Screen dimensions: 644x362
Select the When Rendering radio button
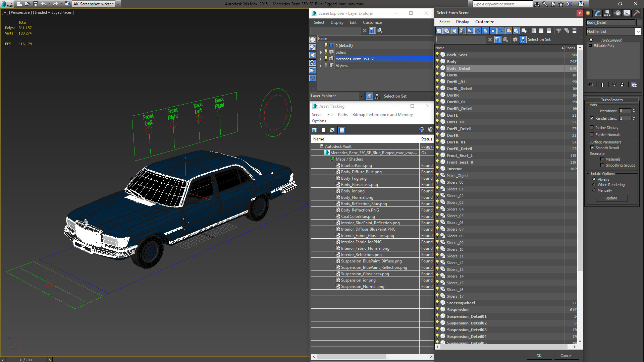594,185
